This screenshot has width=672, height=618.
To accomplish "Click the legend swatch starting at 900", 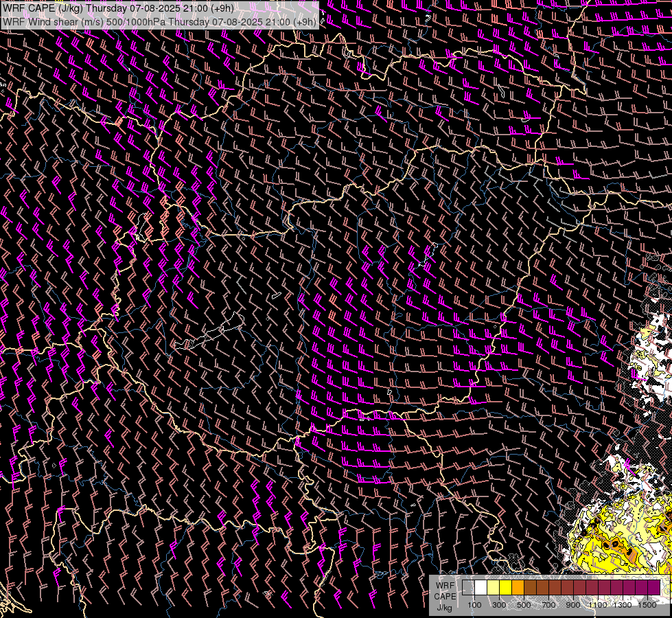I will 579,588.
